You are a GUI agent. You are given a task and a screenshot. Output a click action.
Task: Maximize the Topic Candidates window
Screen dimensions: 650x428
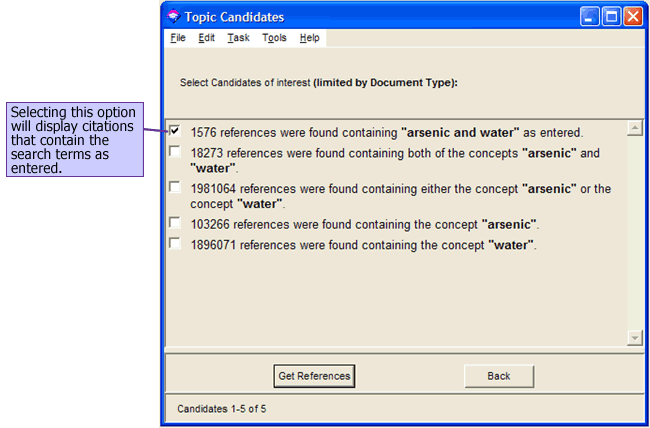point(611,17)
